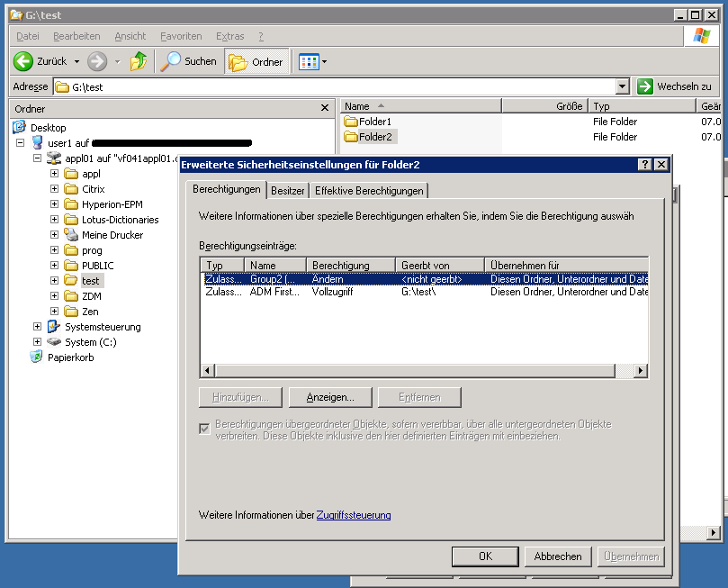
Task: Click the green Wechseln zu arrow icon
Action: click(x=645, y=86)
